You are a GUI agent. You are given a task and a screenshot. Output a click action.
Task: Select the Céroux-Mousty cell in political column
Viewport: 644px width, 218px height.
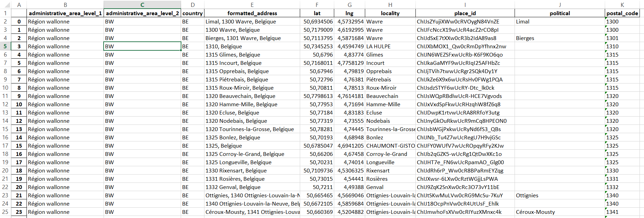(559, 212)
